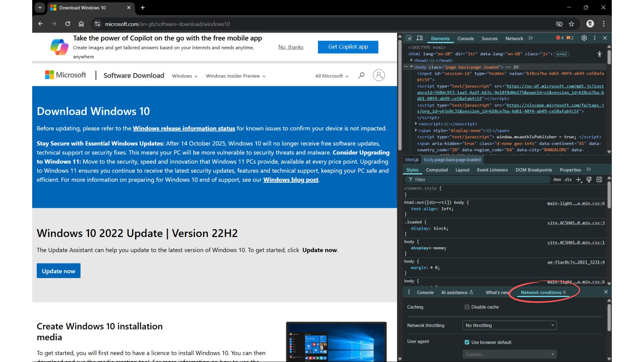Screen dimensions: 644x362
Task: Open a new browser tab
Action: click(143, 8)
